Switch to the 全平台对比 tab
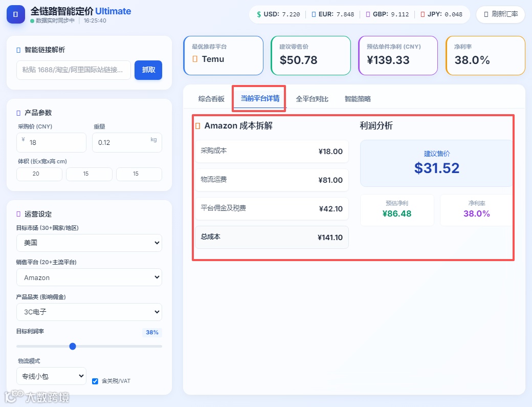Viewport: 532px width, 407px height. click(312, 99)
